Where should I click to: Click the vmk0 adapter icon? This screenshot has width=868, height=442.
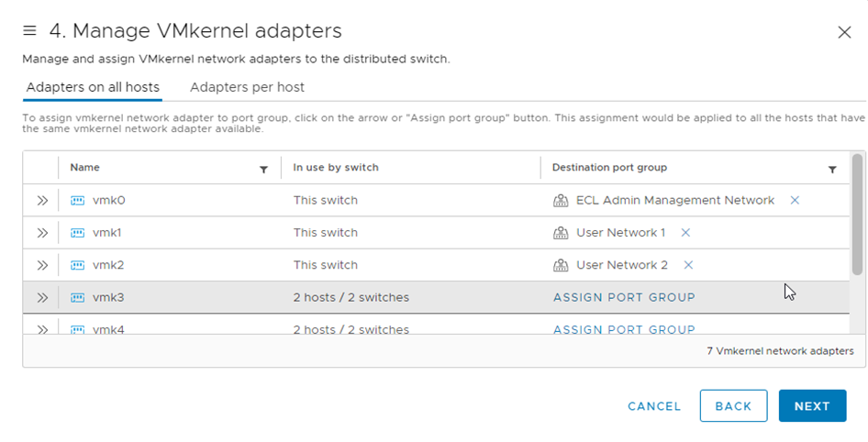77,201
